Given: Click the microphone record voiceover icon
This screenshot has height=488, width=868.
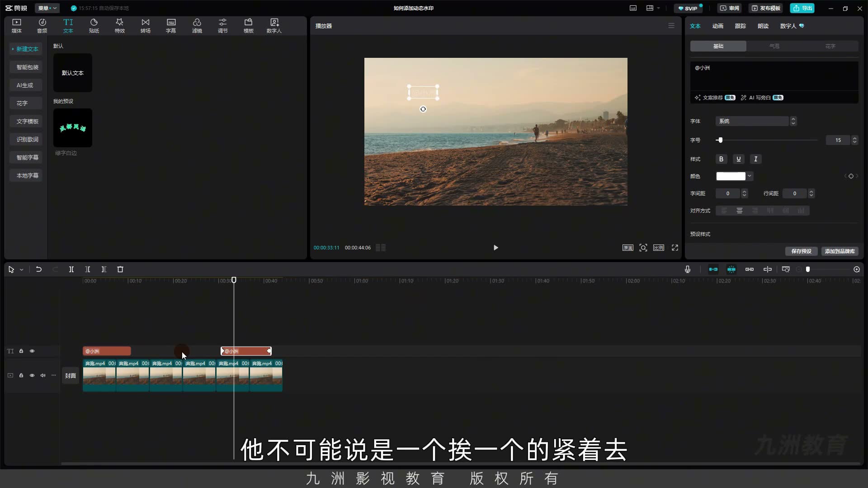Looking at the screenshot, I should point(688,269).
